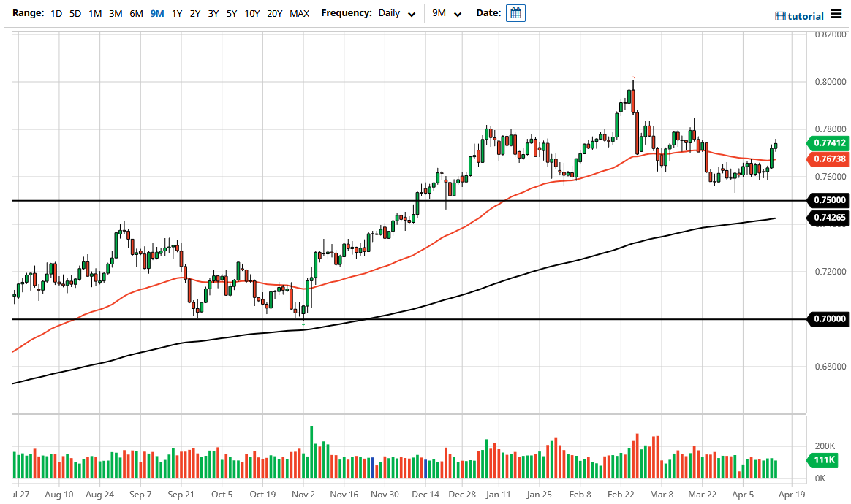Select the 1D range option
The image size is (851, 504).
[56, 13]
